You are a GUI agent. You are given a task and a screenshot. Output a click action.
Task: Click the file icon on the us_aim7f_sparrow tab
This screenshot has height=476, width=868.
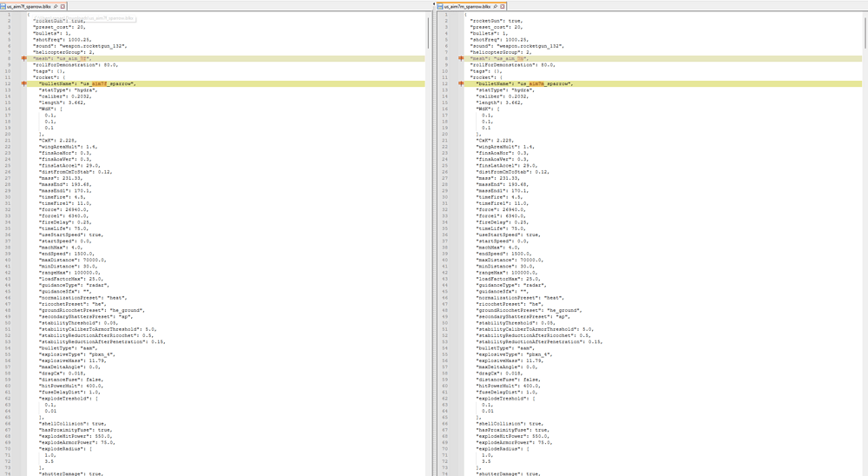tap(4, 5)
